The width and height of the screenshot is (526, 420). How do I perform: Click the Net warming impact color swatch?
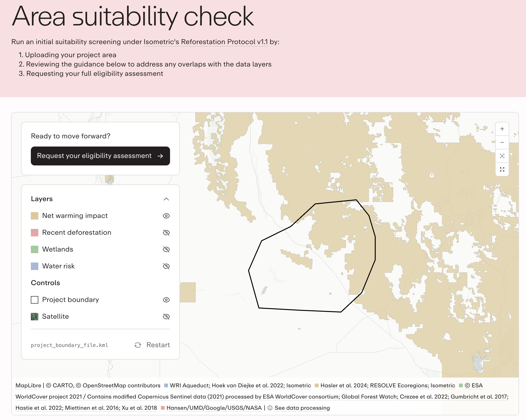pos(34,216)
